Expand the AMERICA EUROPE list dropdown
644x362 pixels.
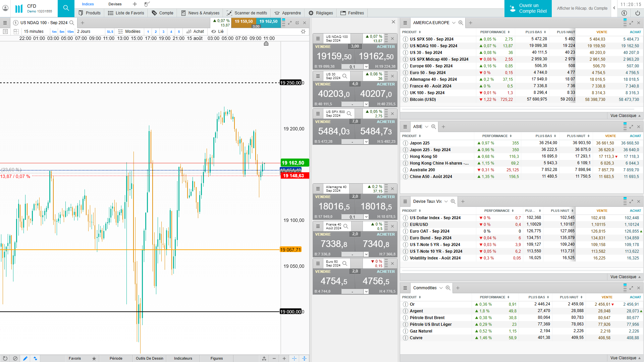[454, 23]
